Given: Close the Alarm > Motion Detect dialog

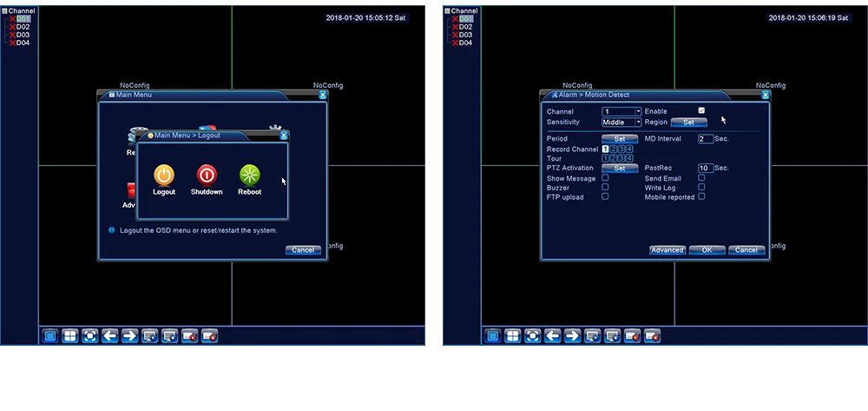Looking at the screenshot, I should tap(766, 96).
